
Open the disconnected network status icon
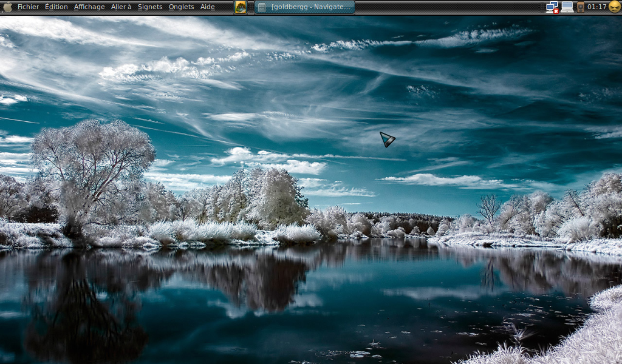tap(552, 7)
